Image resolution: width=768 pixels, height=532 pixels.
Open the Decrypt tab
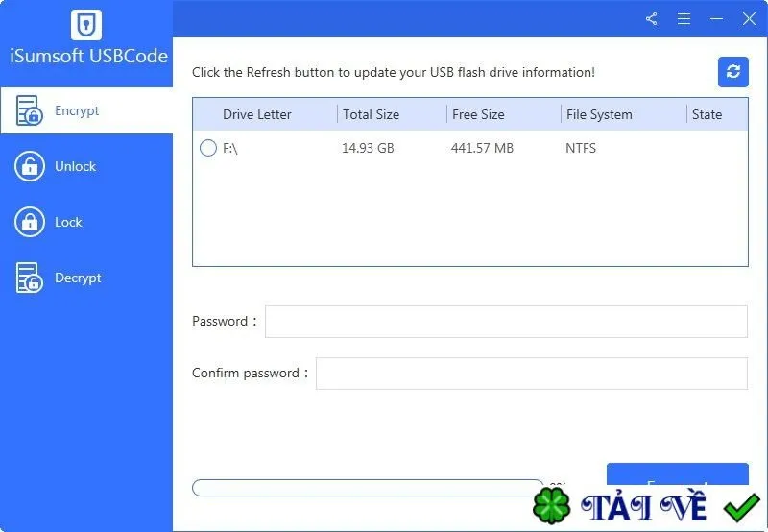(x=86, y=278)
